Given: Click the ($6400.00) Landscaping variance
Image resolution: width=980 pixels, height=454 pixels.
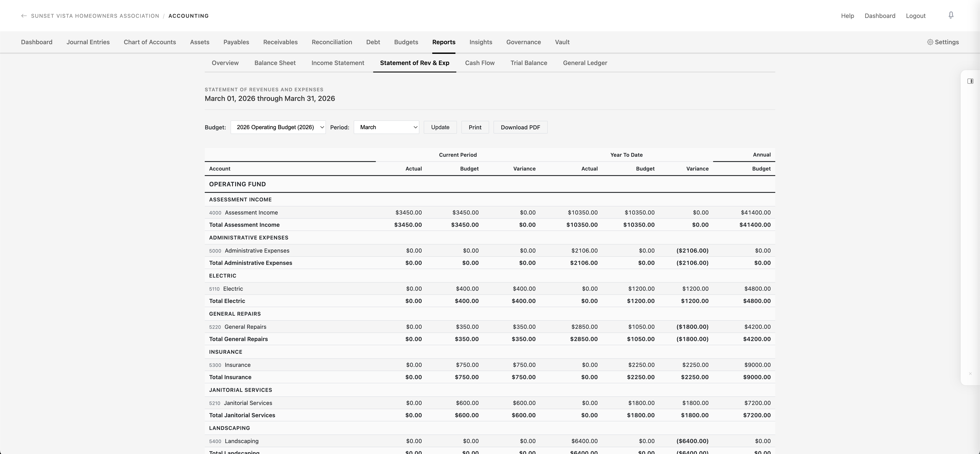Looking at the screenshot, I should (x=692, y=441).
